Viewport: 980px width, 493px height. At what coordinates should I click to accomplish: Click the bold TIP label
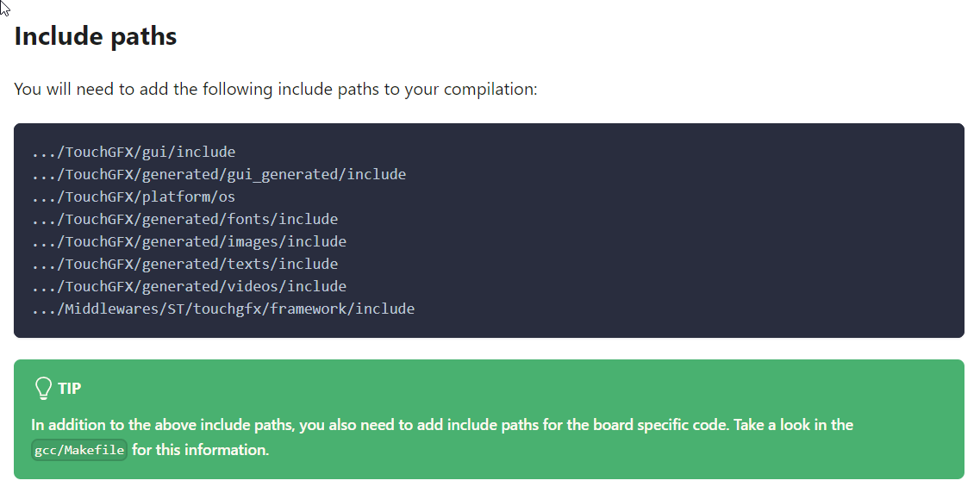click(70, 389)
